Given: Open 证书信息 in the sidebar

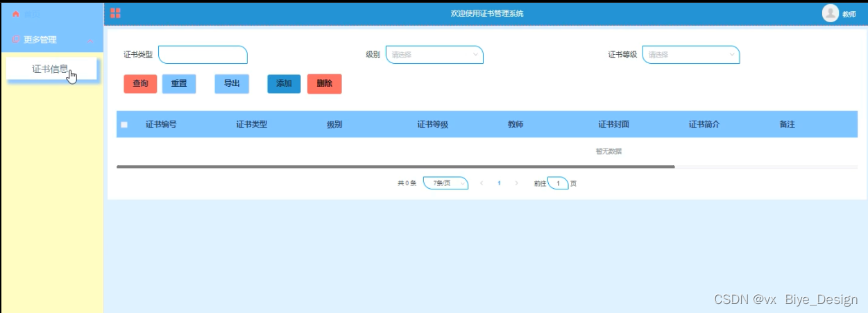Looking at the screenshot, I should click(52, 69).
